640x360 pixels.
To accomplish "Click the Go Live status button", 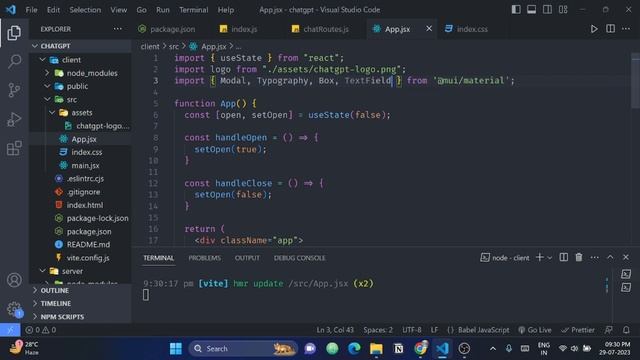I will pyautogui.click(x=534, y=330).
